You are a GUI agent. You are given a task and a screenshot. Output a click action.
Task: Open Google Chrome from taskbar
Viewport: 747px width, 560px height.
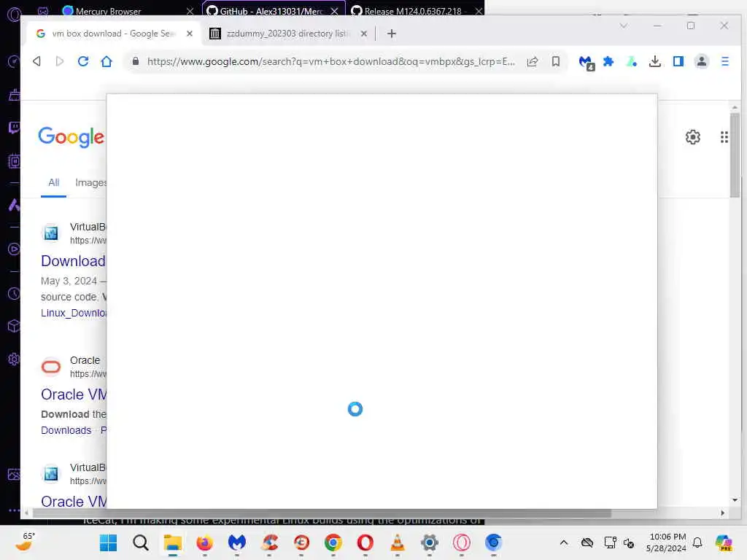coord(333,542)
